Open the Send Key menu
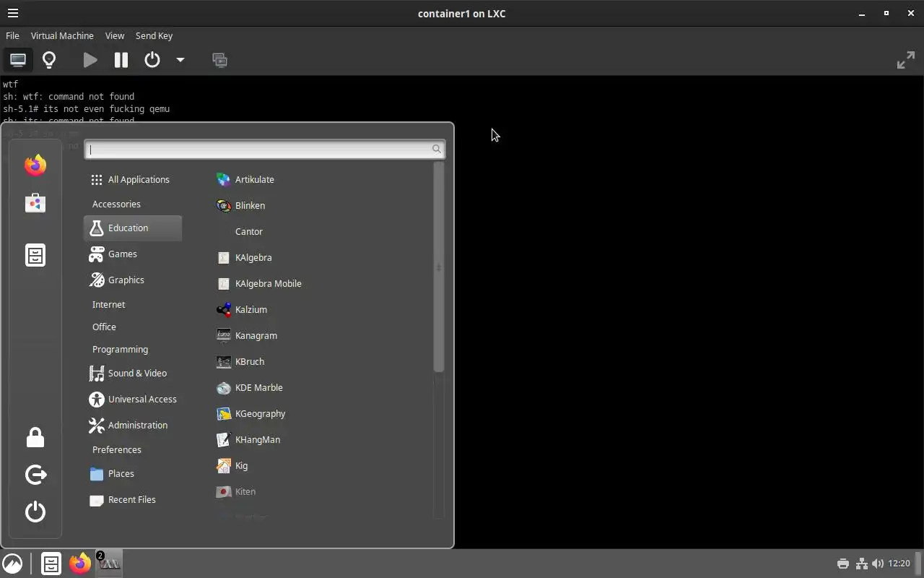This screenshot has width=924, height=578. point(154,35)
